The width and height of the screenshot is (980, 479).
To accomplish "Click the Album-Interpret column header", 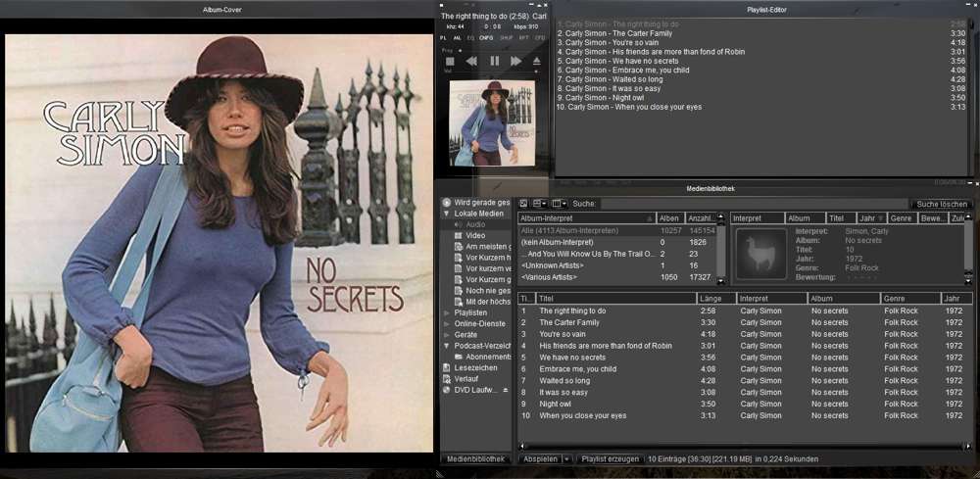I will pyautogui.click(x=585, y=218).
